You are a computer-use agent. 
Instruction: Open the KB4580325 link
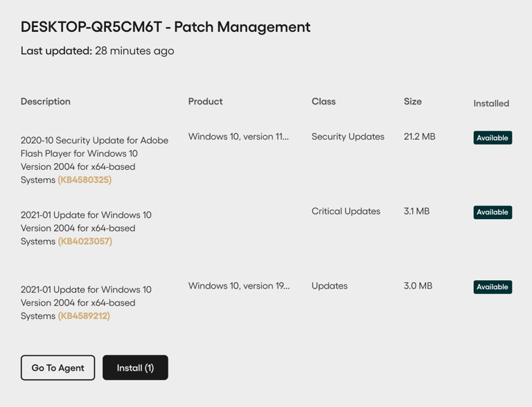click(85, 180)
